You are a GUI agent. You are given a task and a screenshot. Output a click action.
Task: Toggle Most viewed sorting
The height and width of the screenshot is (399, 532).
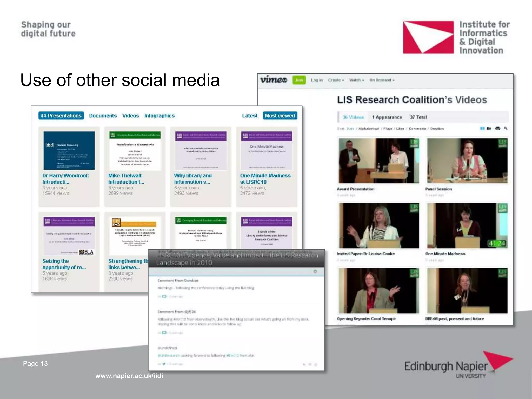[280, 116]
